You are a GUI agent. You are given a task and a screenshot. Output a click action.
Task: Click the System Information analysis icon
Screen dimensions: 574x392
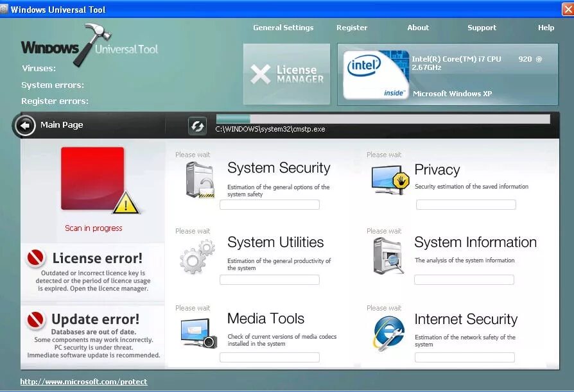[x=389, y=253]
